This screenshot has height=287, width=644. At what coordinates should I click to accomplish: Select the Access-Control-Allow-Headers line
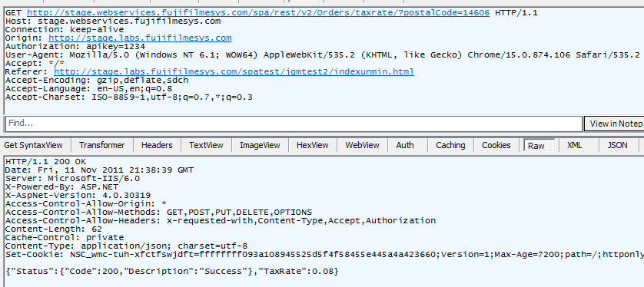pyautogui.click(x=221, y=220)
